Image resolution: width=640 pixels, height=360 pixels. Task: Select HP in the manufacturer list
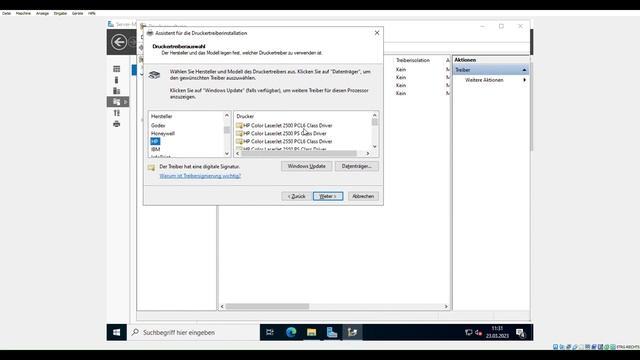155,141
